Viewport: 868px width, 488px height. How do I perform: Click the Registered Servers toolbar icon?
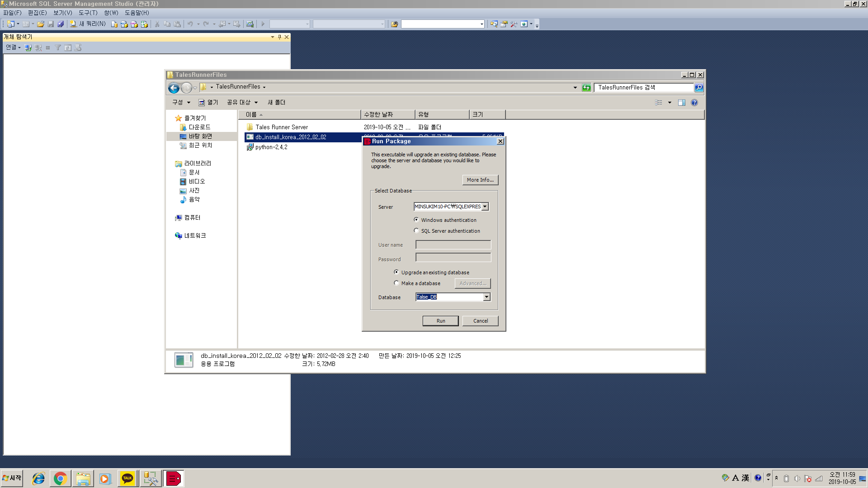[x=494, y=24]
